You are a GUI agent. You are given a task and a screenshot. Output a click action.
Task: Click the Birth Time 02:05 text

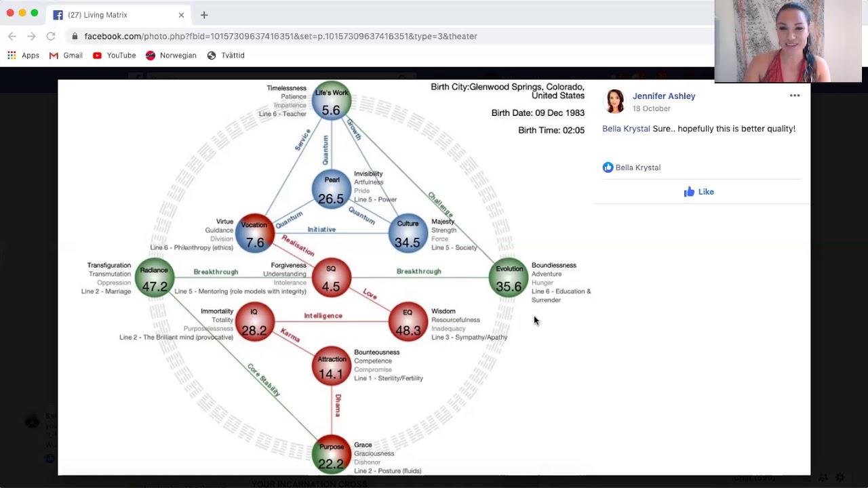pos(551,130)
